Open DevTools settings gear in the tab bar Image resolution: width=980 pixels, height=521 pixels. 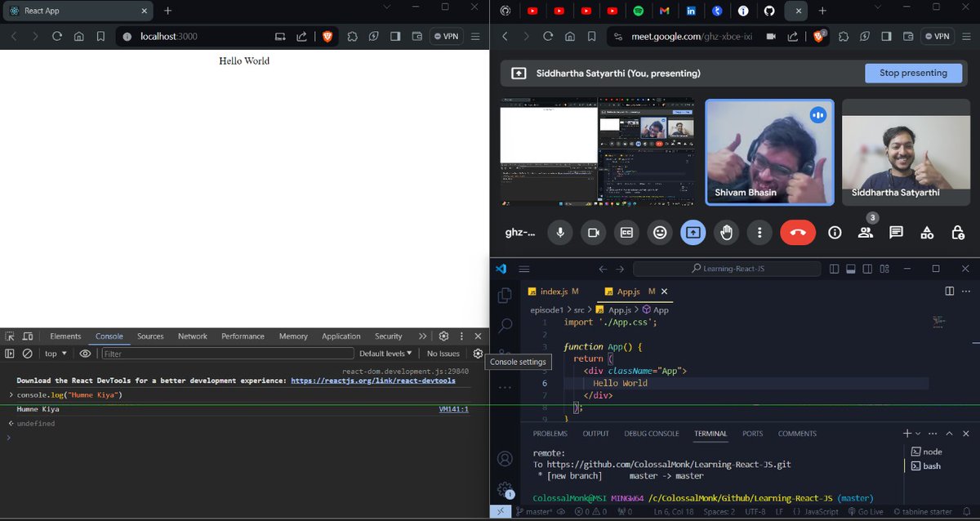pyautogui.click(x=443, y=336)
